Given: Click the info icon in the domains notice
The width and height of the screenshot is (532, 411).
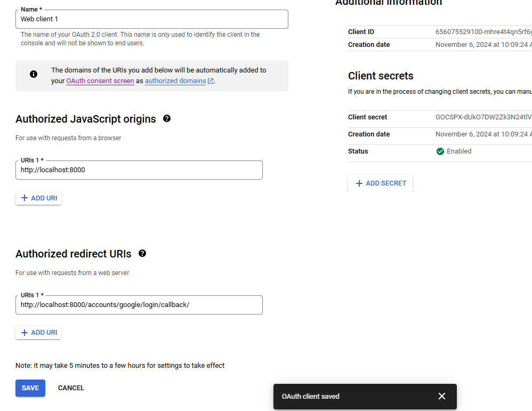Looking at the screenshot, I should [x=34, y=74].
